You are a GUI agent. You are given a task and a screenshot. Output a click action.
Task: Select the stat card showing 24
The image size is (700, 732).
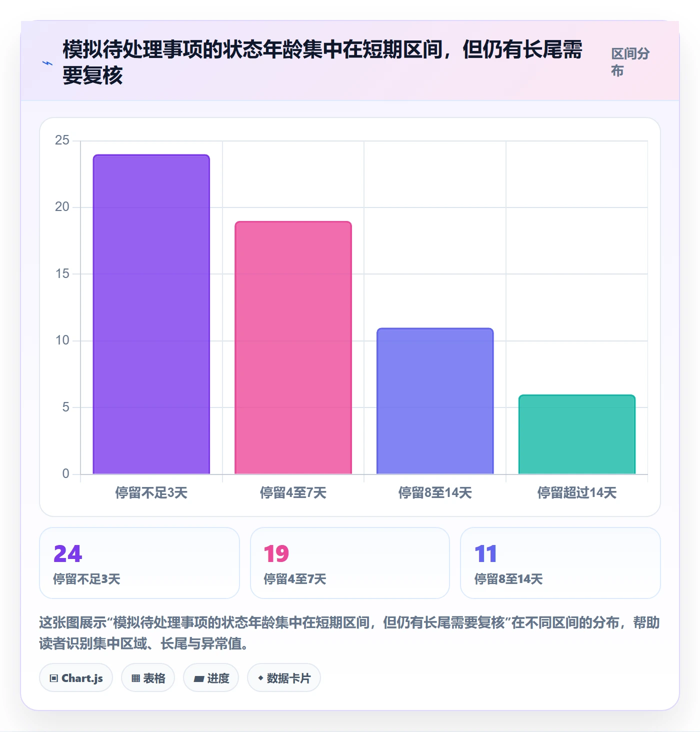tap(139, 563)
